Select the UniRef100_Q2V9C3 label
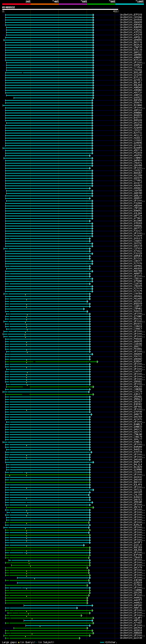This screenshot has height=644, width=146. tap(131, 80)
